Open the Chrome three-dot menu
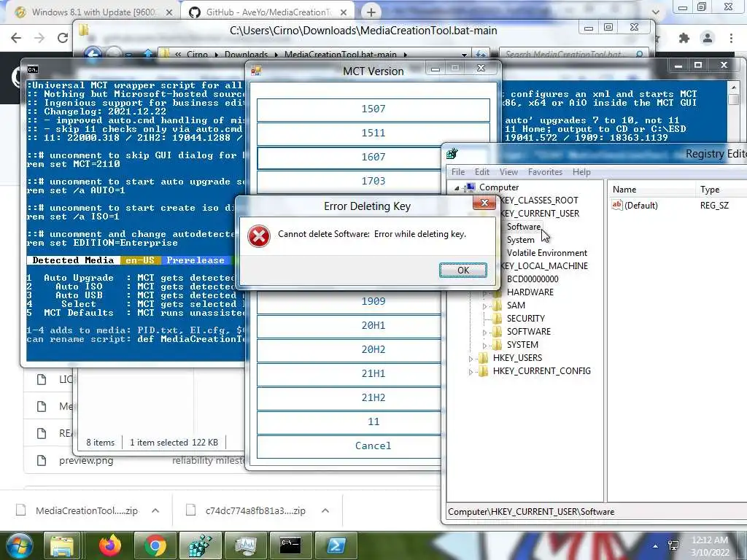This screenshot has width=747, height=560. click(x=731, y=38)
